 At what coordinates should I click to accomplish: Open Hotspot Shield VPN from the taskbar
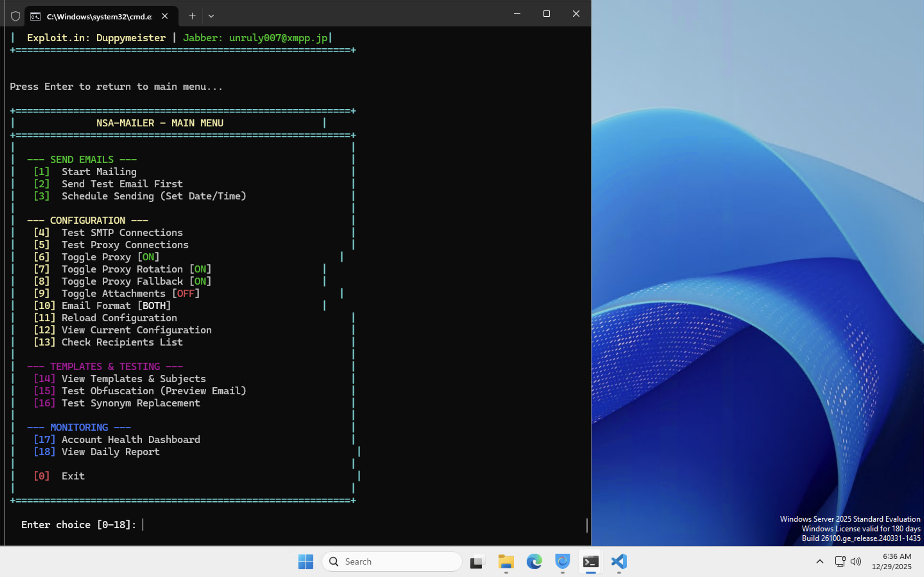coord(562,562)
